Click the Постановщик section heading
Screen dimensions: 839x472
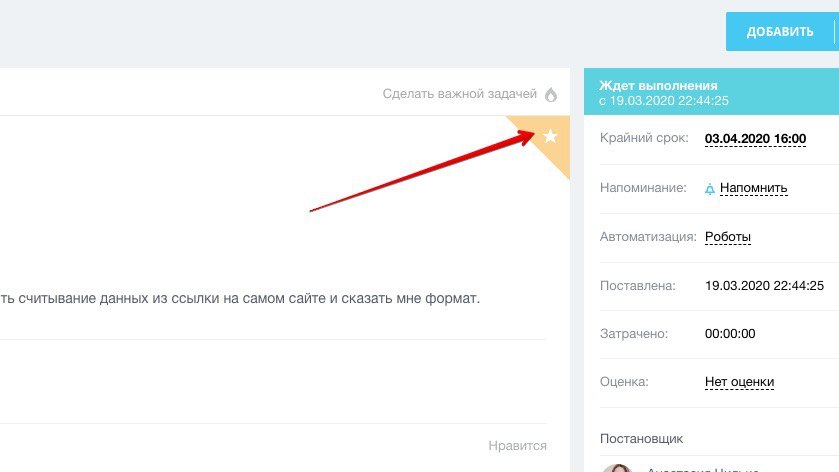[x=641, y=439]
